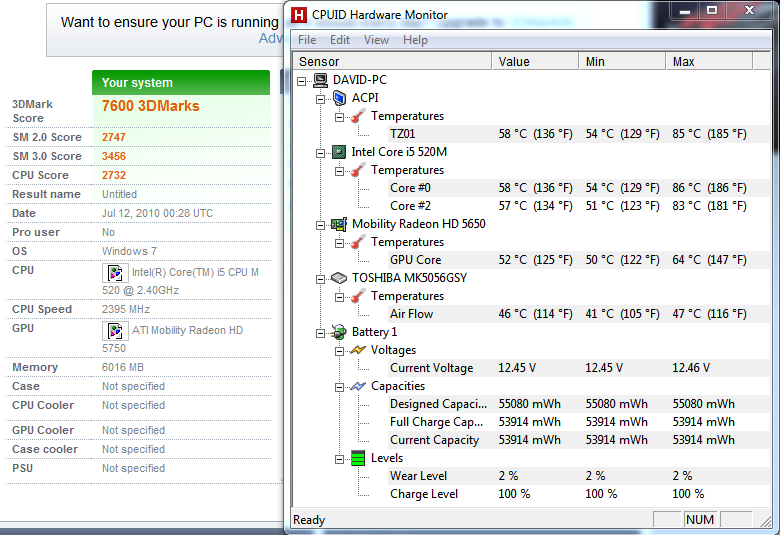Click the Max column header

(709, 61)
